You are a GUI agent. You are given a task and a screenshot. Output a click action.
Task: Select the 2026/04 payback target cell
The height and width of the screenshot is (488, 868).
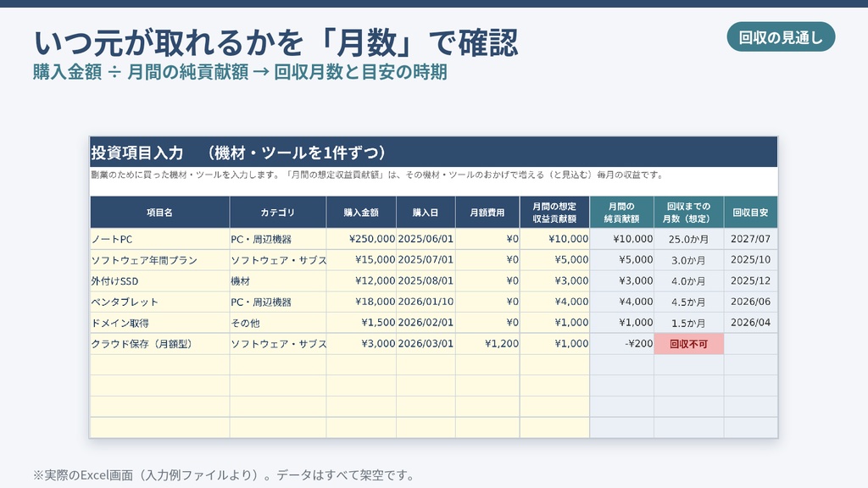(x=751, y=323)
